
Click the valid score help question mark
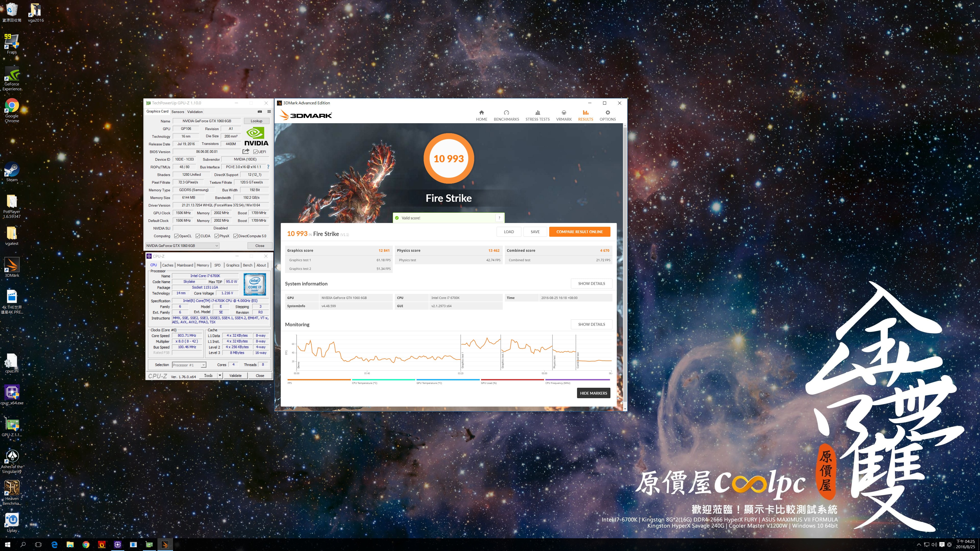[x=499, y=218]
